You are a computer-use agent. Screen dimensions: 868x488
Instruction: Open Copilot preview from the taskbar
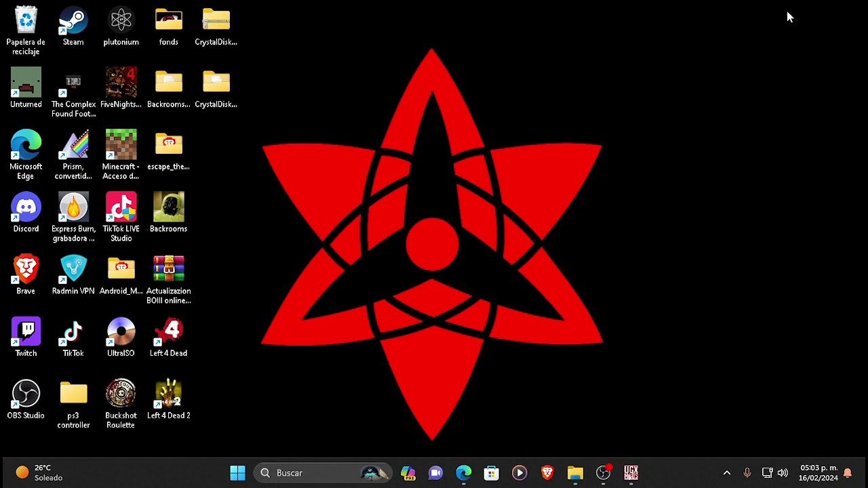click(x=408, y=473)
